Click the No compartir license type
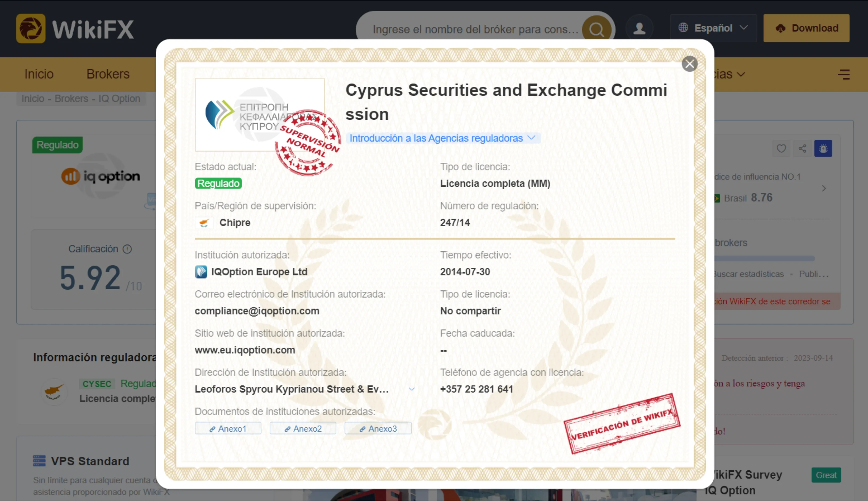Screen dimensions: 868x501 click(470, 311)
